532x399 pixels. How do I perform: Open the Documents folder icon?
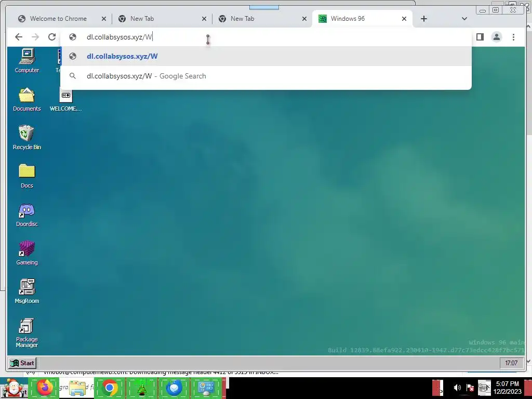click(x=27, y=99)
